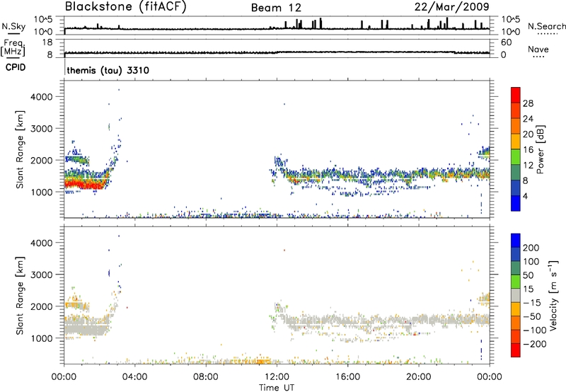Click the gray velocity echo band near 01:00 UT
566x392 pixels.
pyautogui.click(x=86, y=328)
